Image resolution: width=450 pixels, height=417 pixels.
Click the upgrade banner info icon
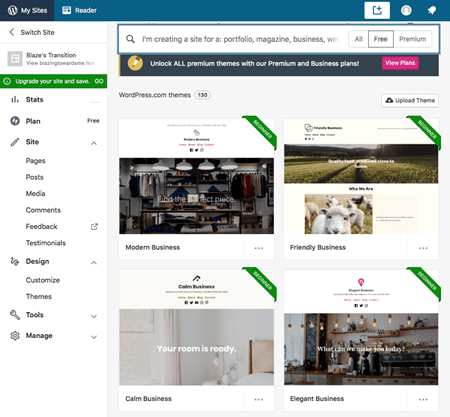click(x=7, y=81)
